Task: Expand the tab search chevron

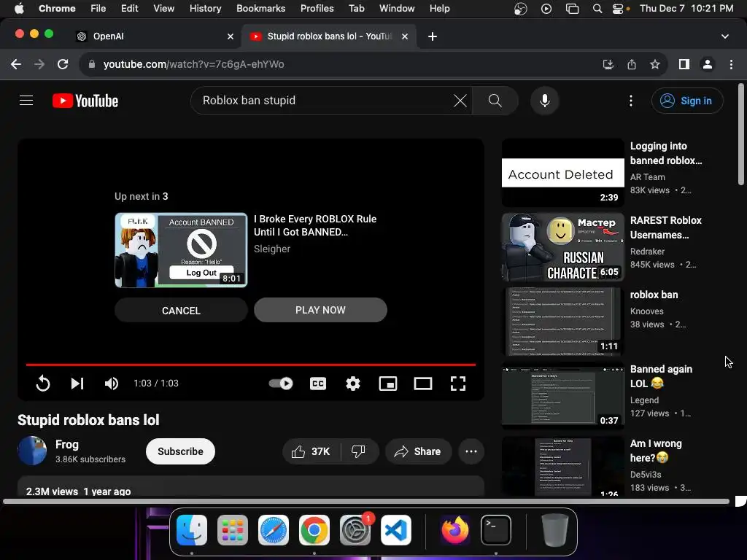Action: click(724, 36)
